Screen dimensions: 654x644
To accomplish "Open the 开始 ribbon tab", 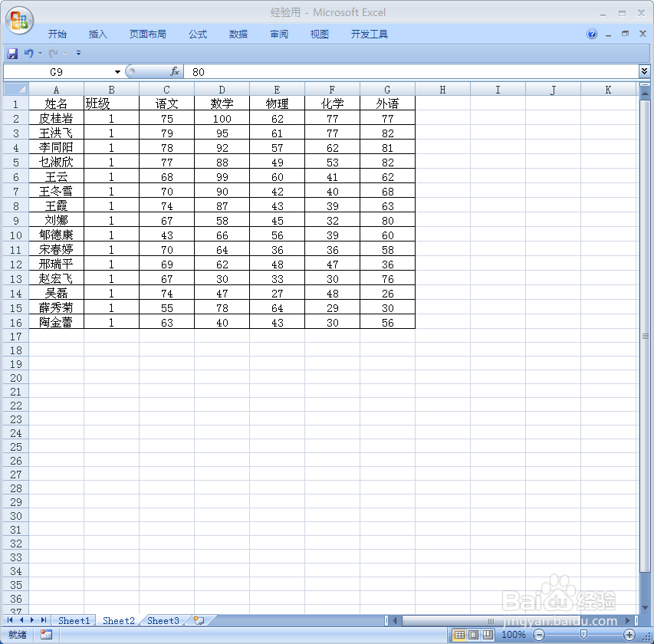I will [58, 34].
